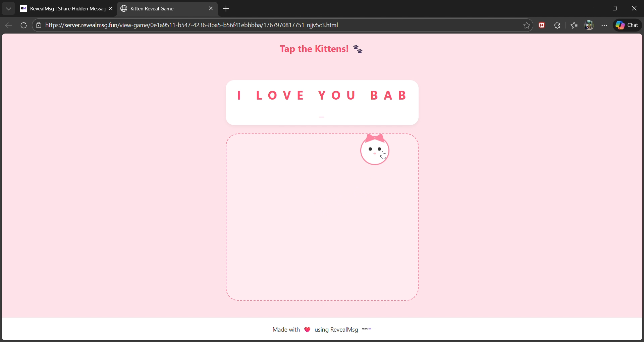Viewport: 644px width, 342px height.
Task: Tap the kitten face with pink bow
Action: point(374,151)
